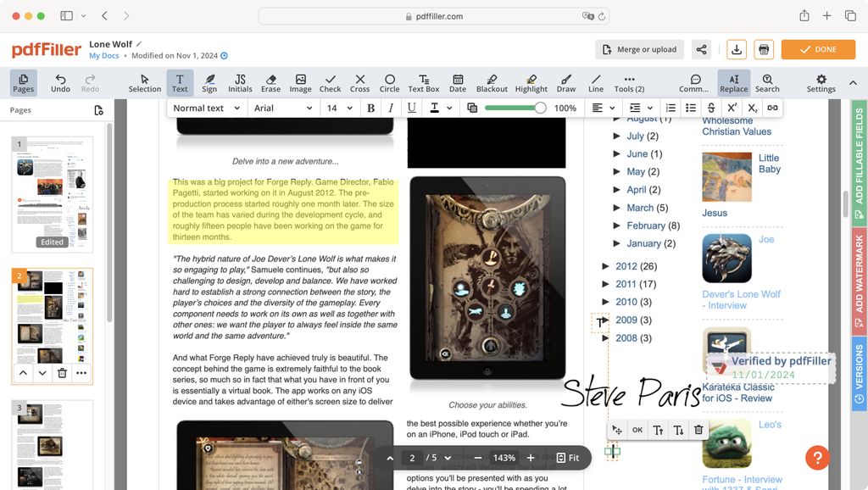Viewport: 868px width, 490px height.
Task: Select the Sign tool
Action: pyautogui.click(x=209, y=83)
